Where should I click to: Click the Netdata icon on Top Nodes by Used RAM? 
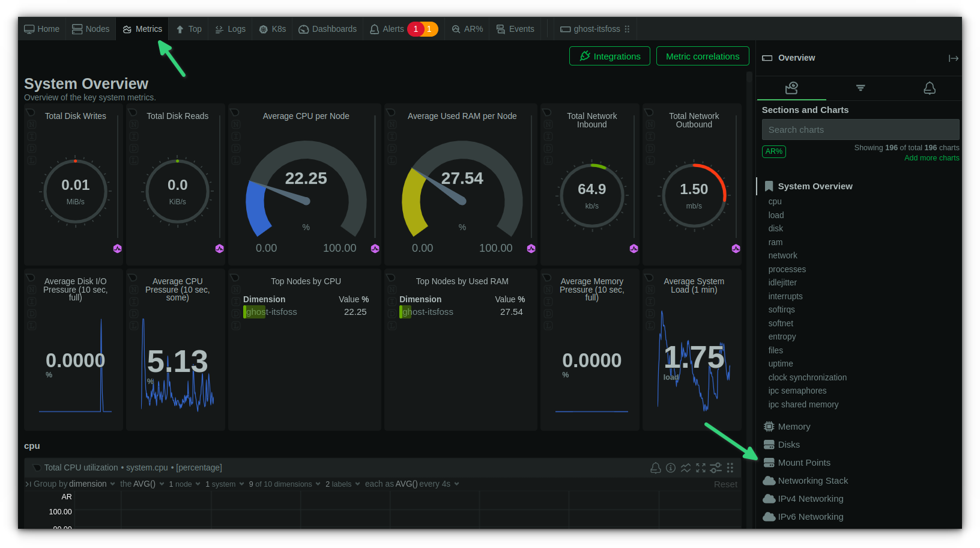click(x=391, y=278)
